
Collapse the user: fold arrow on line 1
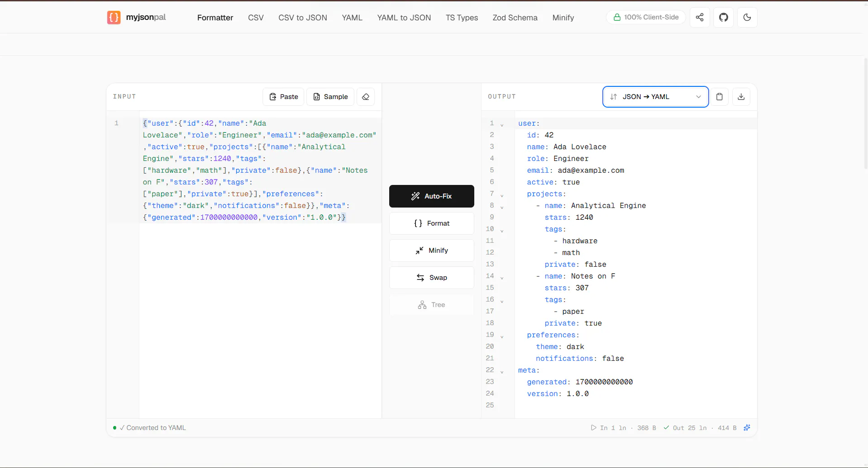pos(502,125)
